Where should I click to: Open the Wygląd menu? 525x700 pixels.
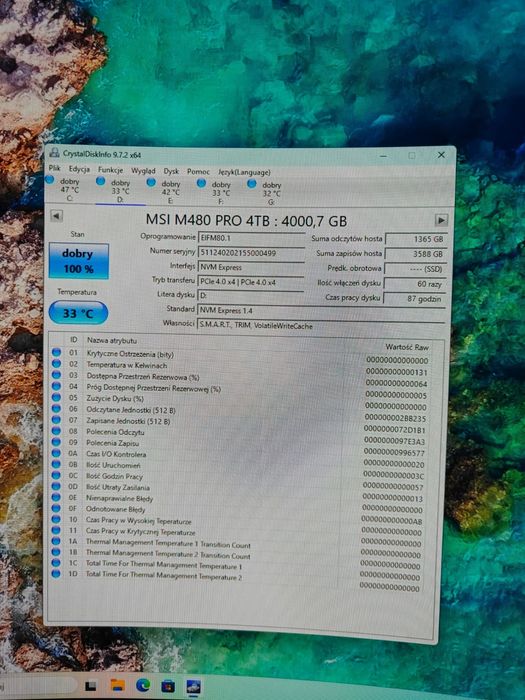143,171
